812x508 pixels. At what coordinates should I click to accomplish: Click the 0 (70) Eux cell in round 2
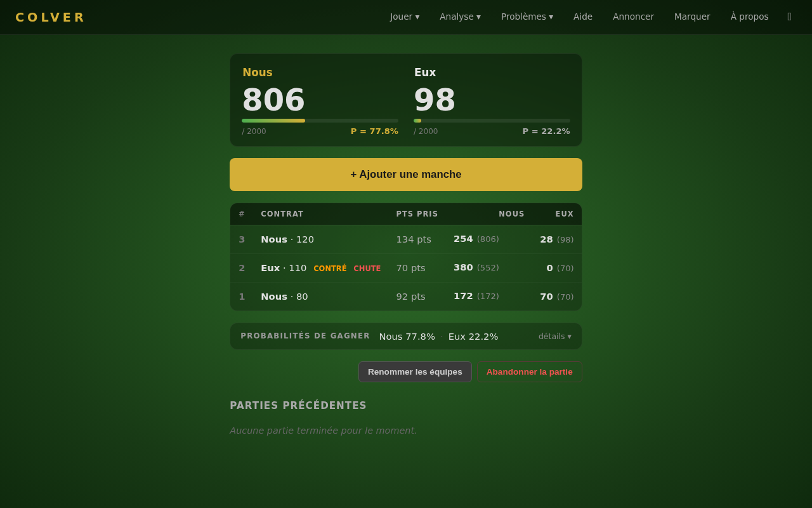[x=560, y=268]
